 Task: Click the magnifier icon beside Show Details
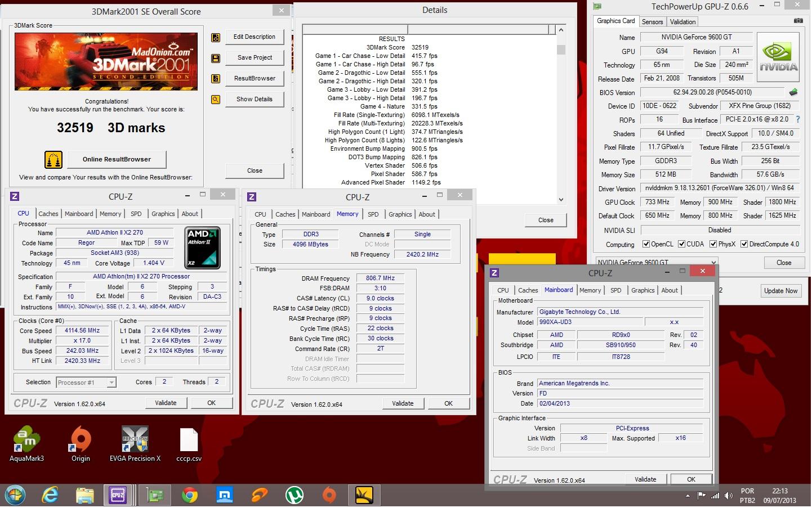[216, 100]
